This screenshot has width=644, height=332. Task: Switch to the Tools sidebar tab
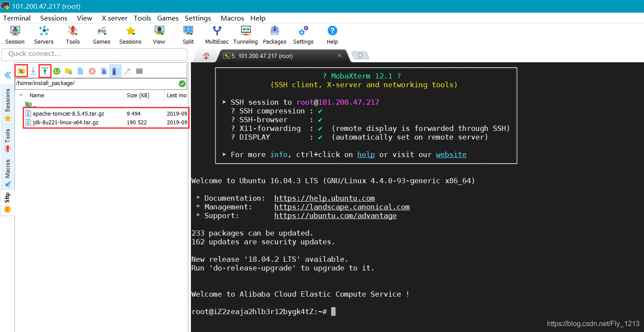click(x=7, y=140)
